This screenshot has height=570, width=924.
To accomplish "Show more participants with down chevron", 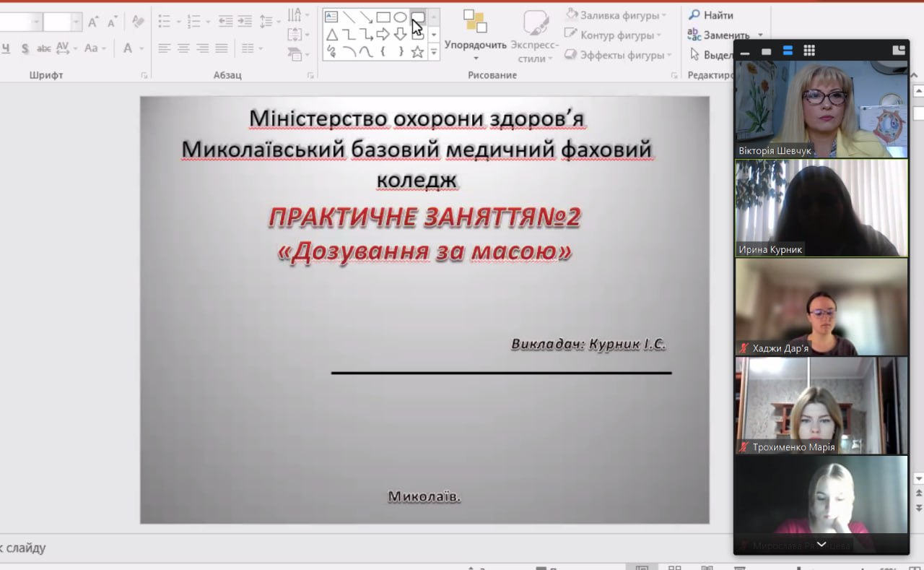I will coord(821,544).
